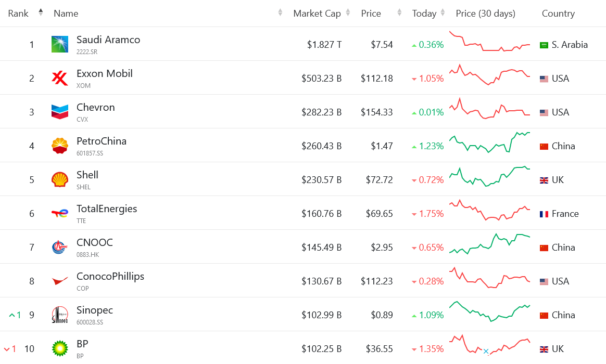
Task: Sort by Price column sort arrows
Action: [x=399, y=12]
